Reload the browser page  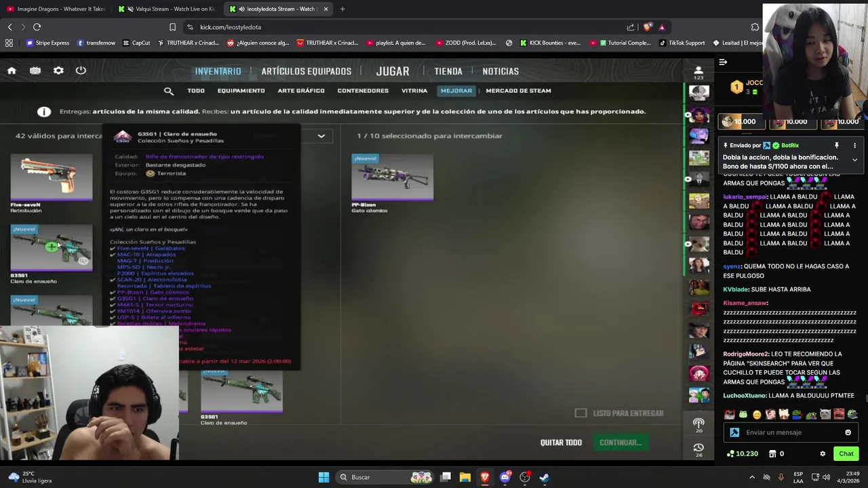point(37,27)
